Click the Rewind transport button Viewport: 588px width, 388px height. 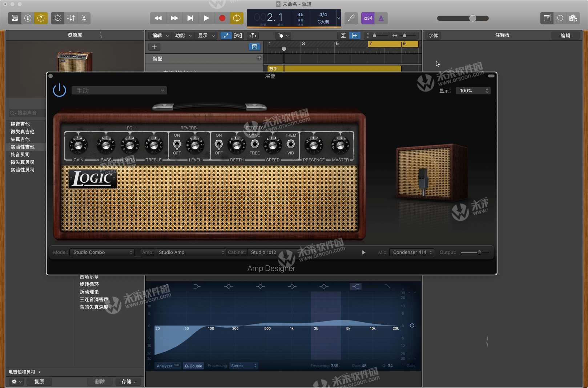coord(158,18)
